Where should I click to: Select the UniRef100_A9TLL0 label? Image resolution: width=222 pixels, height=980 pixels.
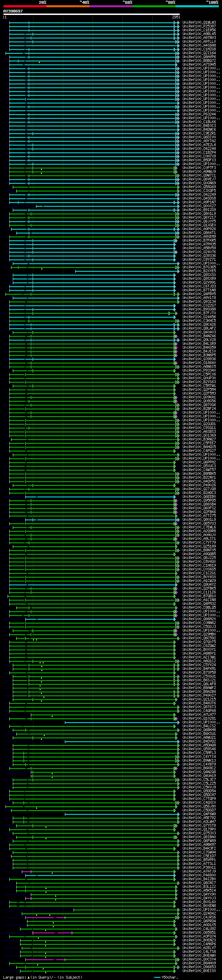199,41
